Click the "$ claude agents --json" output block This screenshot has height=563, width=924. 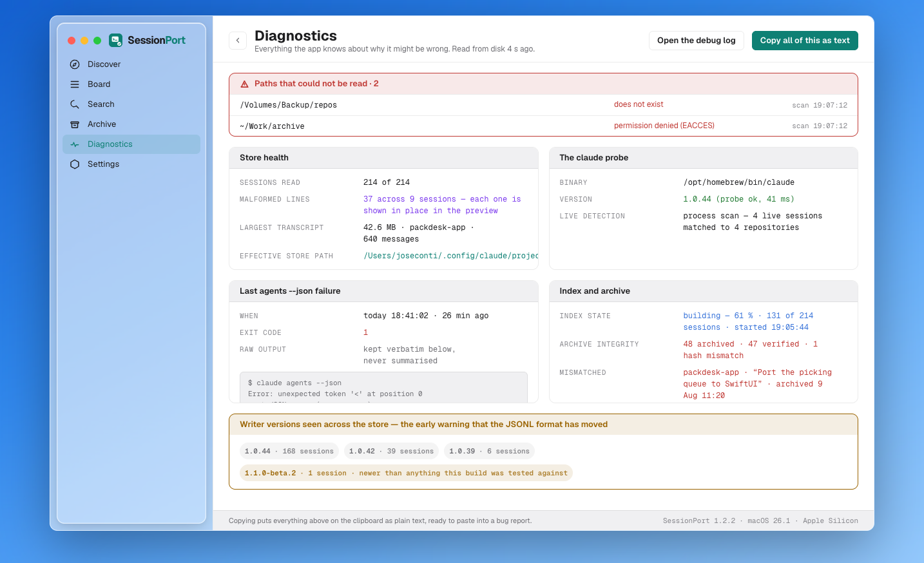pos(383,388)
